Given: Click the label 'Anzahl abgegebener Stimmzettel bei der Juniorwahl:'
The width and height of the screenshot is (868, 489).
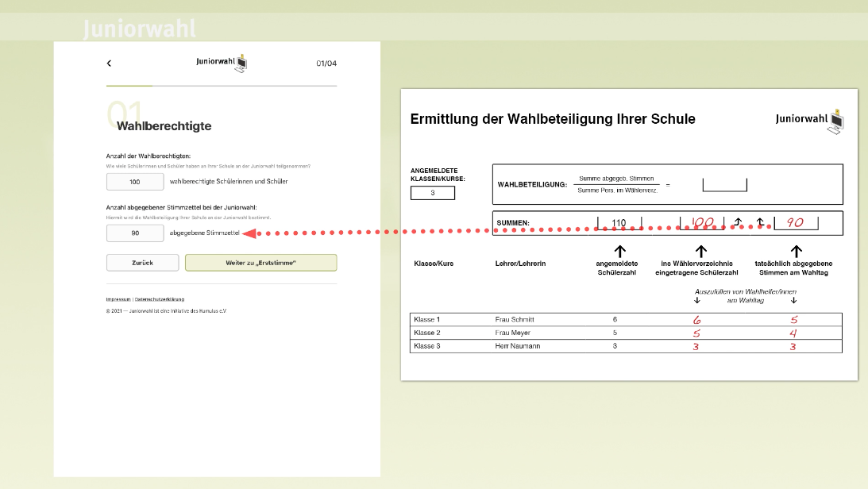Looking at the screenshot, I should (x=182, y=207).
